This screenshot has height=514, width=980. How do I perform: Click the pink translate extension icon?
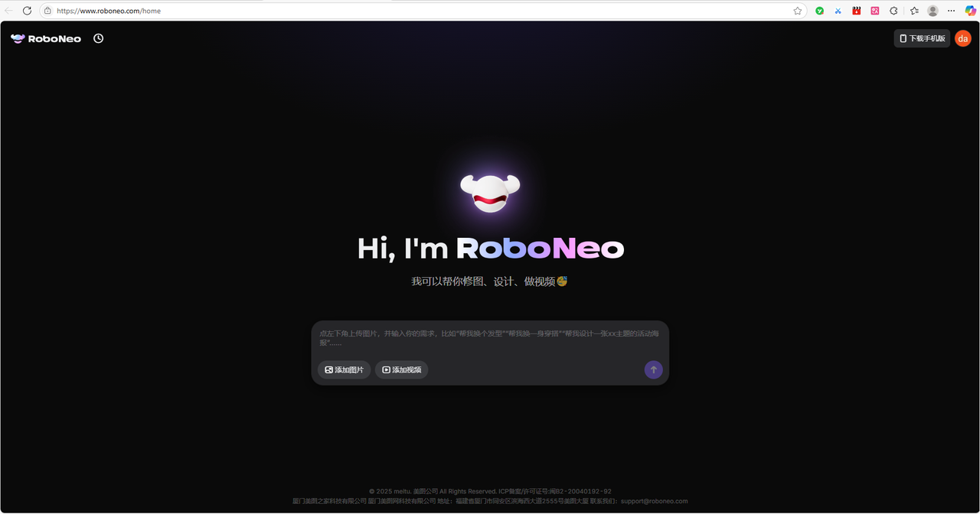click(875, 11)
